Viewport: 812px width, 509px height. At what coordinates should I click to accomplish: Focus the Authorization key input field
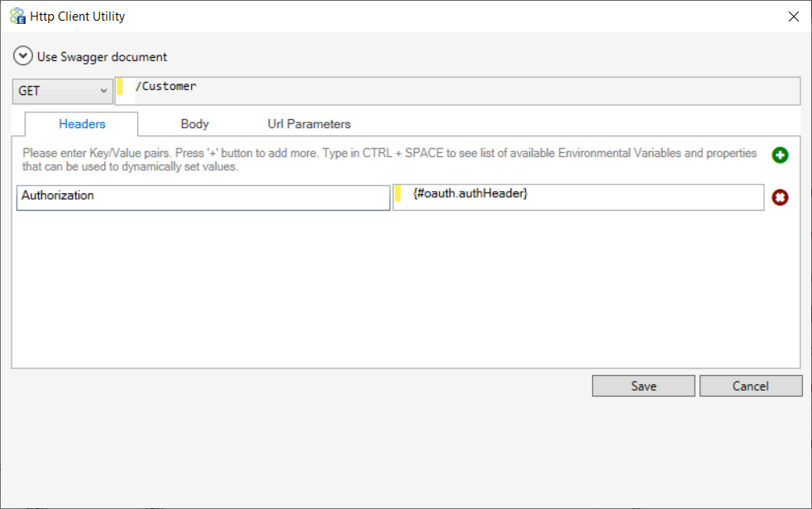203,197
